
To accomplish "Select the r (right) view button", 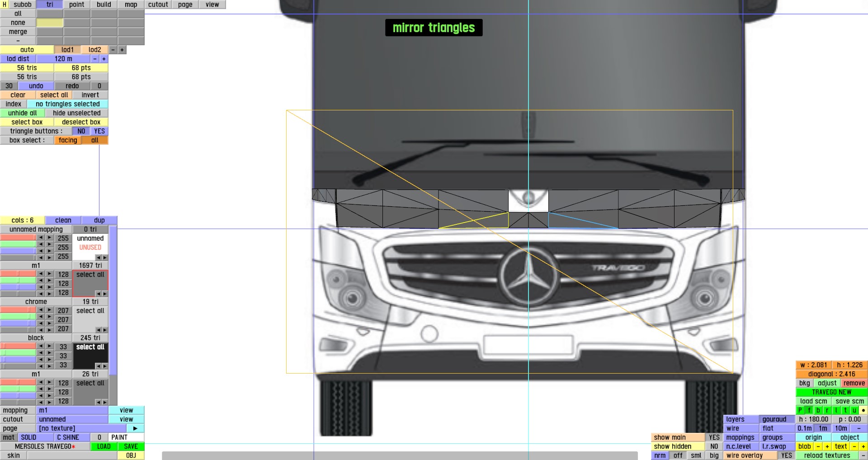I will (x=827, y=410).
